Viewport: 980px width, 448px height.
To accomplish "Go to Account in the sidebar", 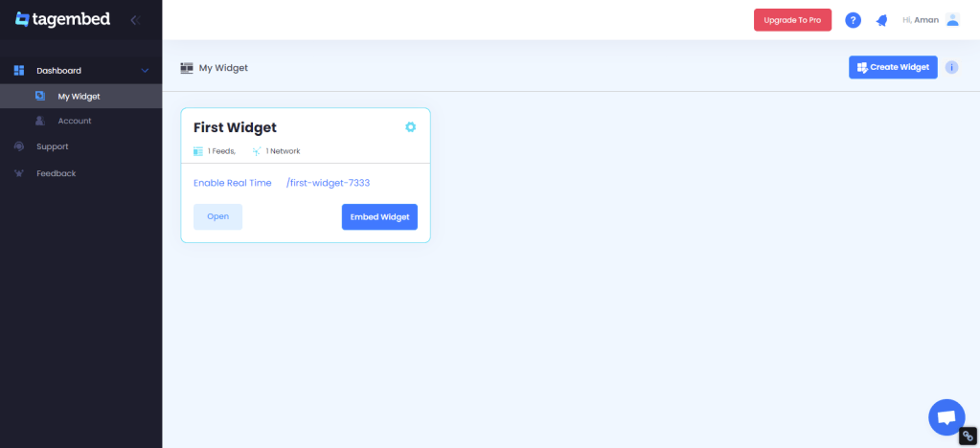I will (x=75, y=121).
